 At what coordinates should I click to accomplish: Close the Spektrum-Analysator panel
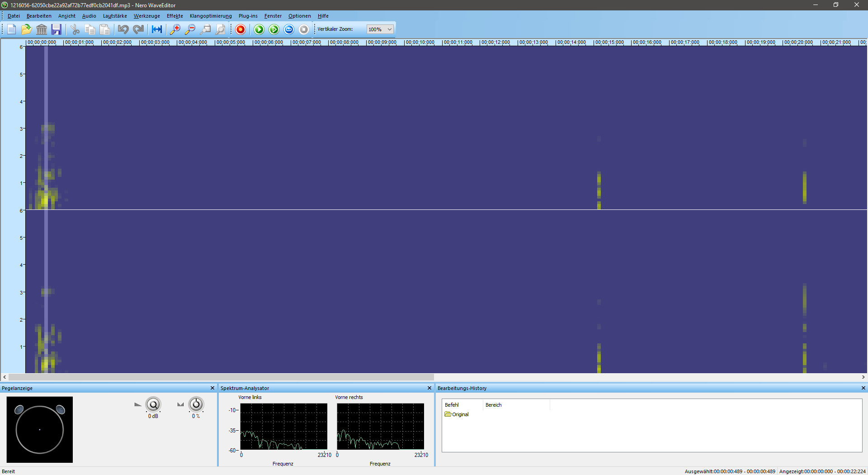429,388
